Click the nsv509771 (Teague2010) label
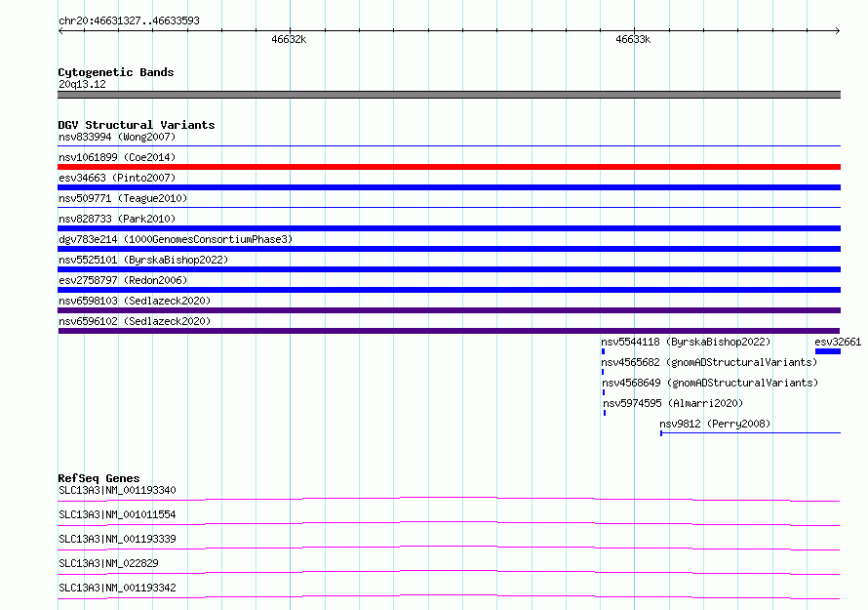 tap(123, 198)
